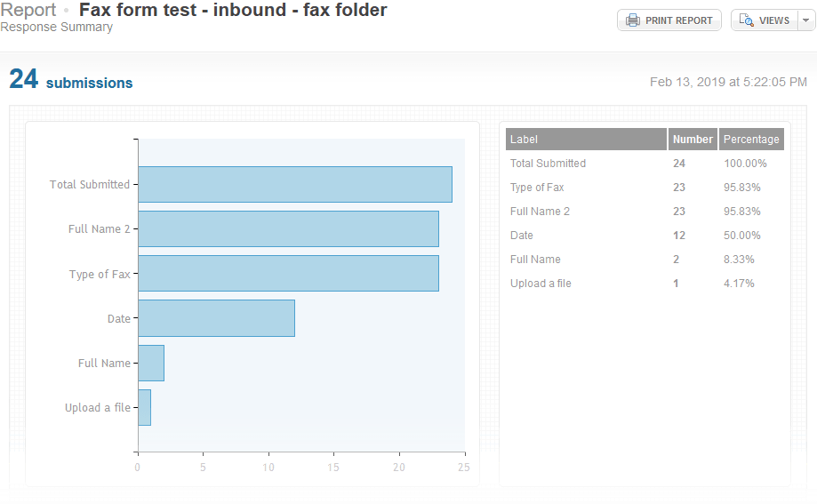This screenshot has width=817, height=504.
Task: Sort by the Number column header
Action: [x=693, y=140]
